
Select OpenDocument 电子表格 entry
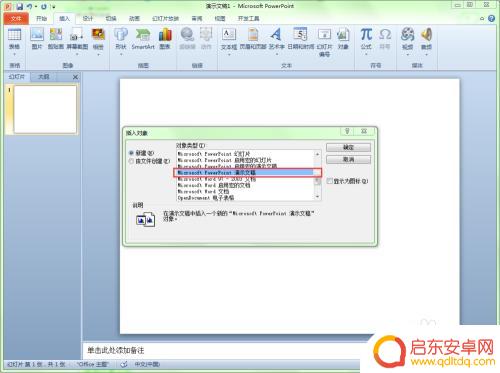pos(245,198)
